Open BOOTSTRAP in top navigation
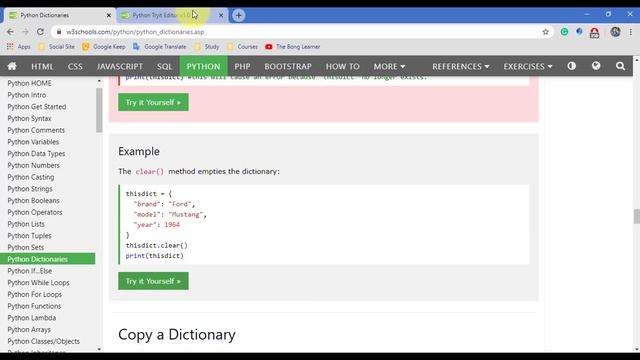The height and width of the screenshot is (360, 640). point(288,66)
